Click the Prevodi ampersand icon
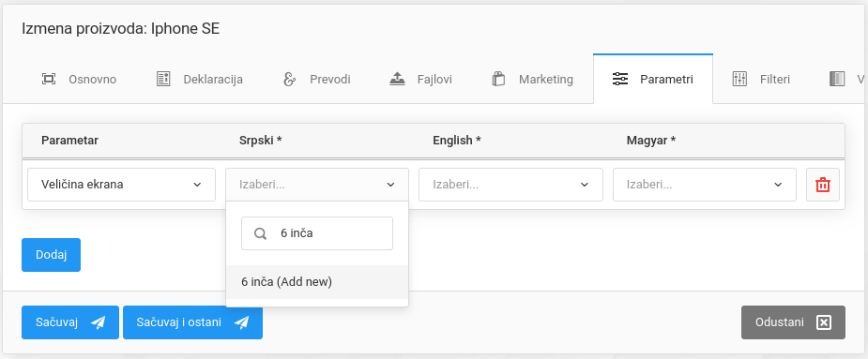The image size is (868, 359). (289, 79)
